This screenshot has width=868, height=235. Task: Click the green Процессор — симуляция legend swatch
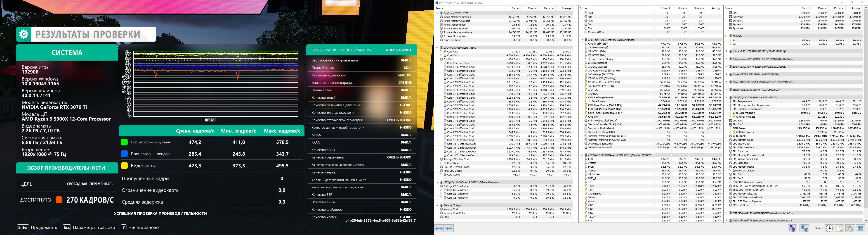[124, 142]
